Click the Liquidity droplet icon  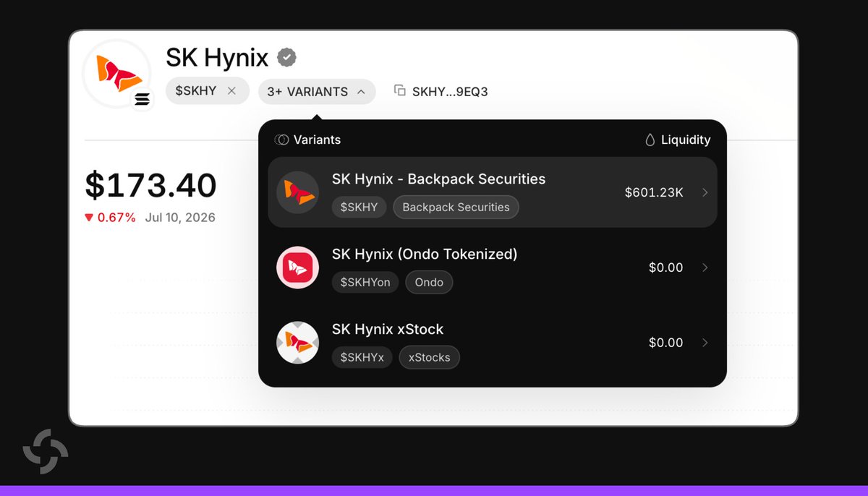[x=650, y=140]
